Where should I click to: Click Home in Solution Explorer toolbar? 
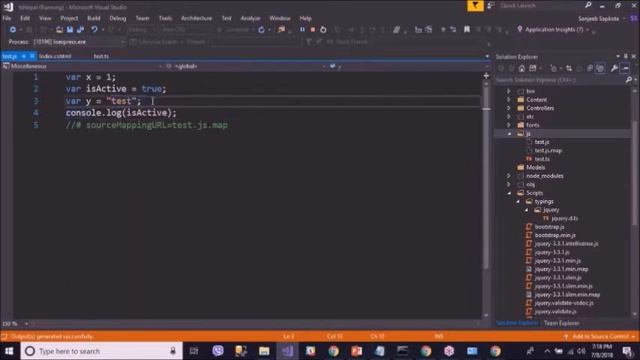pos(522,69)
